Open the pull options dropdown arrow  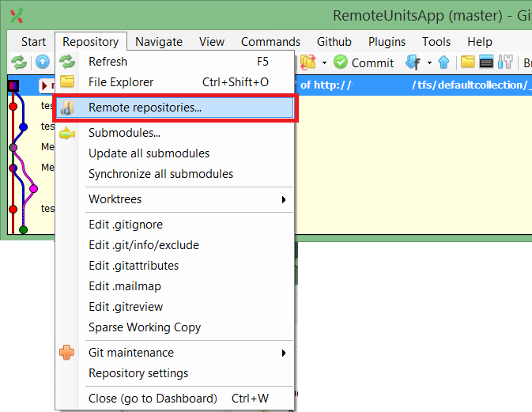429,62
